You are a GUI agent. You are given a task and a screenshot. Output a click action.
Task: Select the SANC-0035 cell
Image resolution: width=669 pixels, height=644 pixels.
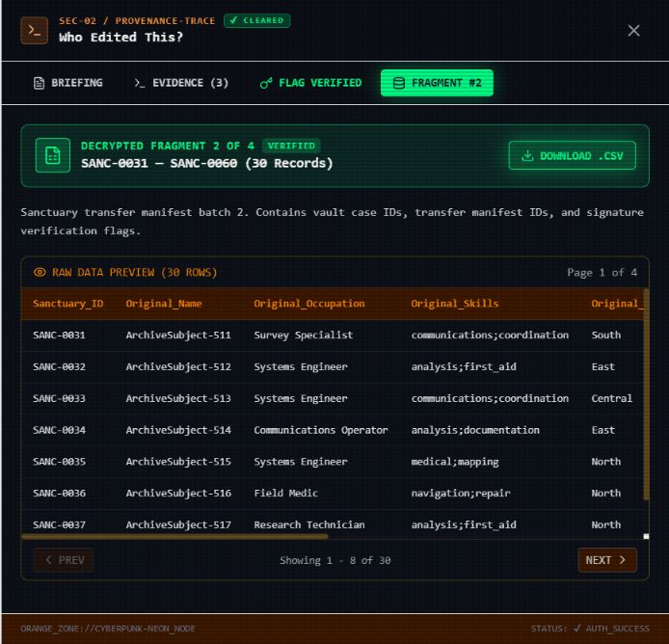[60, 462]
